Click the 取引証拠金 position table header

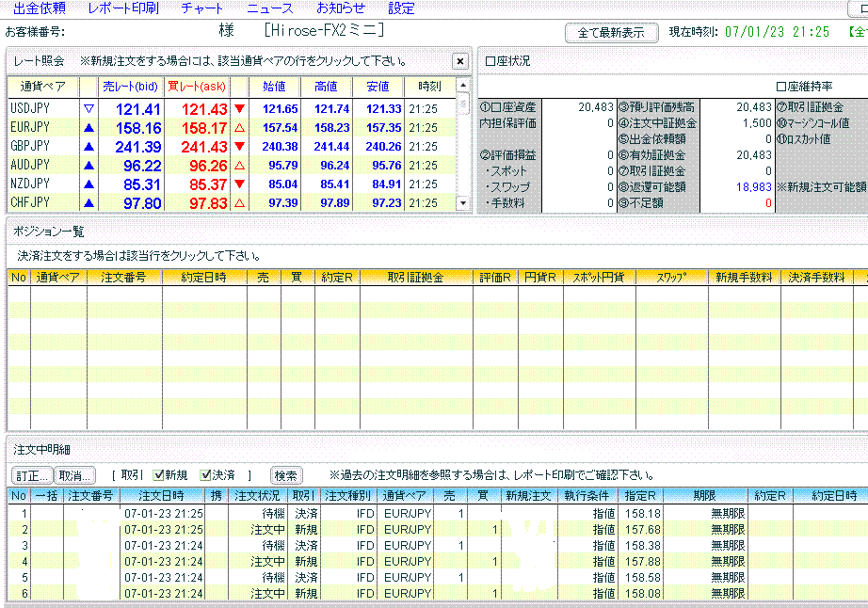(416, 277)
